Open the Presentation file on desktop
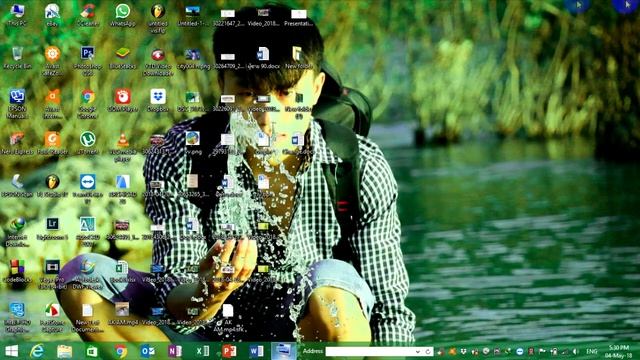 [x=298, y=16]
